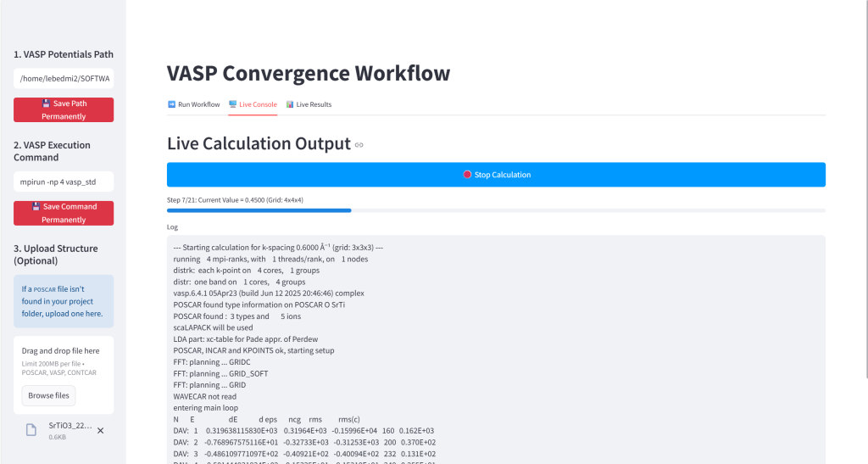The image size is (868, 464).
Task: Click the Live Console monitor icon
Action: coord(233,104)
